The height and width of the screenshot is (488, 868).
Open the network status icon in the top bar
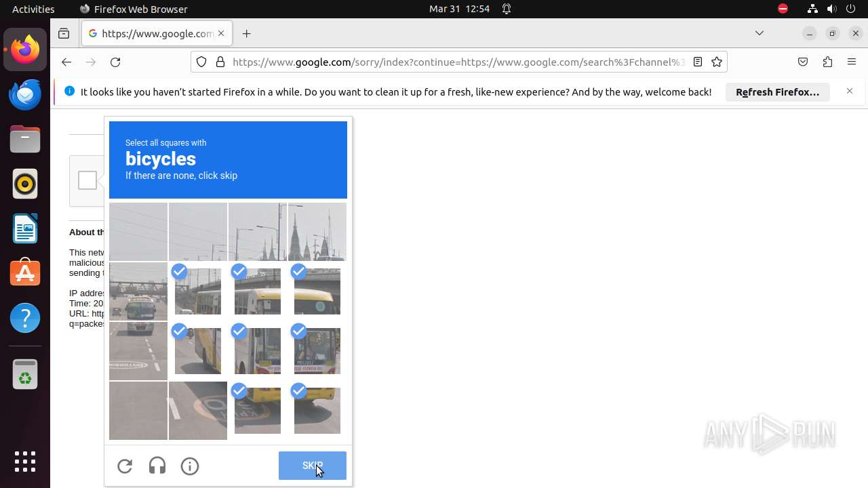coord(812,9)
